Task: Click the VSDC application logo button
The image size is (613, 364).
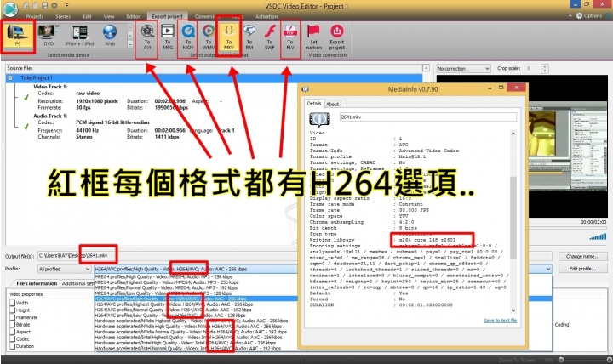Action: pos(9,9)
